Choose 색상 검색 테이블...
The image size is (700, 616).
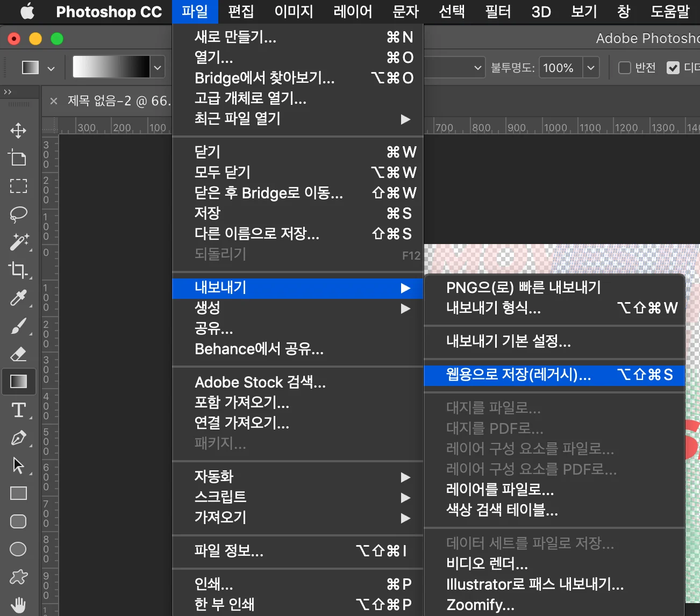554,510
